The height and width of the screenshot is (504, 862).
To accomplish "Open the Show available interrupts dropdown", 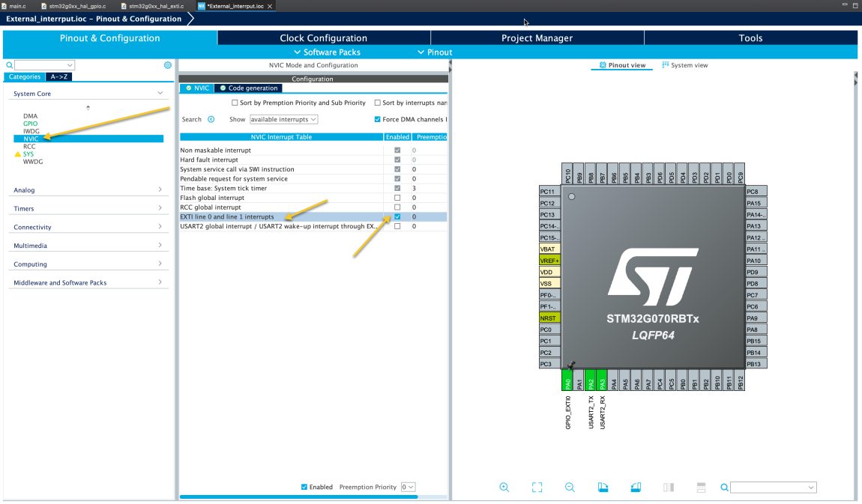I will [x=283, y=119].
